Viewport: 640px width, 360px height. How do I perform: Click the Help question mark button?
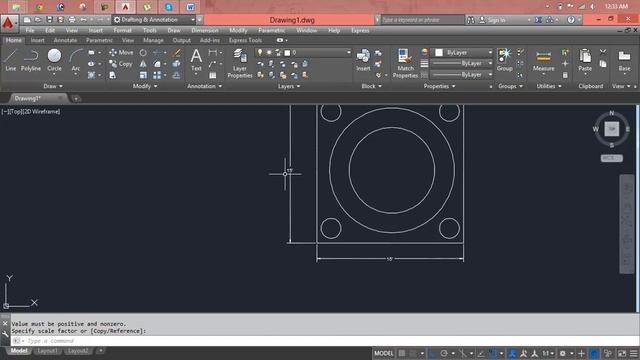coord(571,20)
